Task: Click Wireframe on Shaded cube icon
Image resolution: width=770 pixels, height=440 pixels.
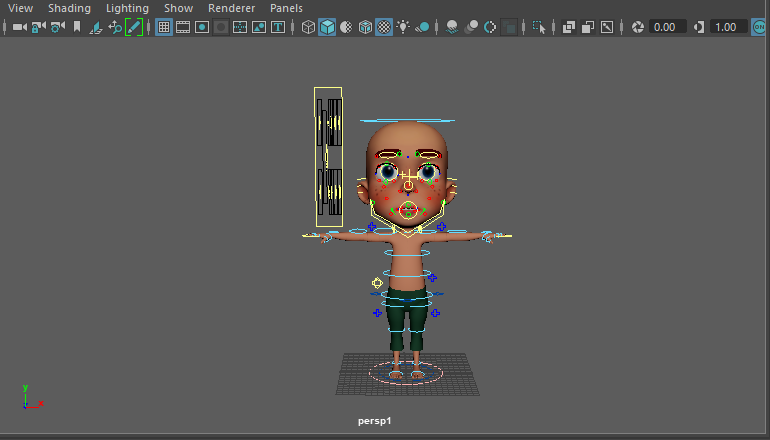Action: 365,27
